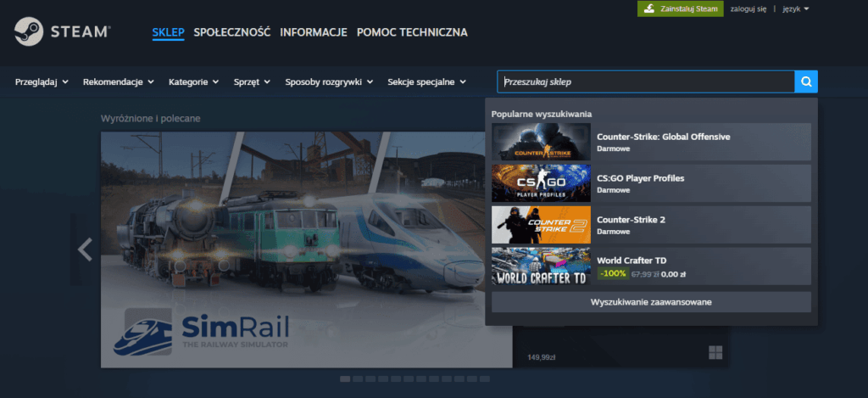Screen dimensions: 868x398
Task: Click the zaloguj się login link
Action: coord(748,8)
